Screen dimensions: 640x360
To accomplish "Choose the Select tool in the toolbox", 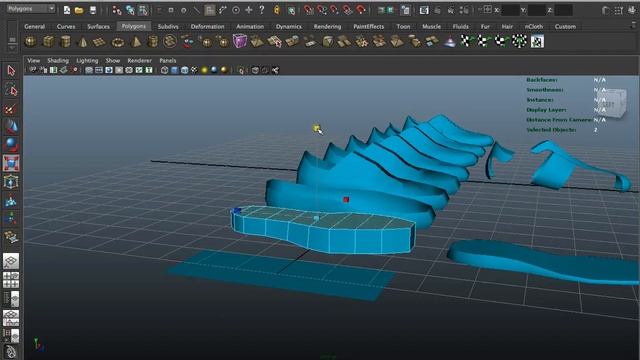I will coord(11,71).
